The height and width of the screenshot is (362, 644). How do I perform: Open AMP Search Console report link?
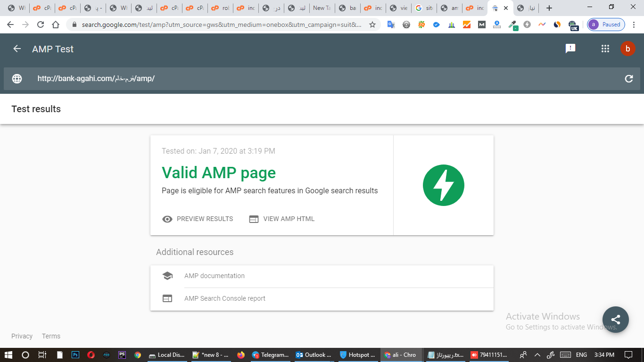pos(225,298)
